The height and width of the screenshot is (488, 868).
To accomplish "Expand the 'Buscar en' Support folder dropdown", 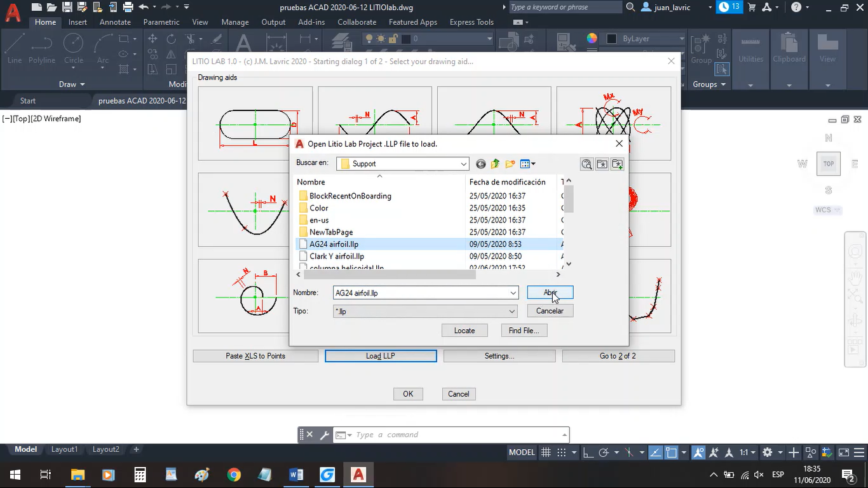I will (464, 164).
